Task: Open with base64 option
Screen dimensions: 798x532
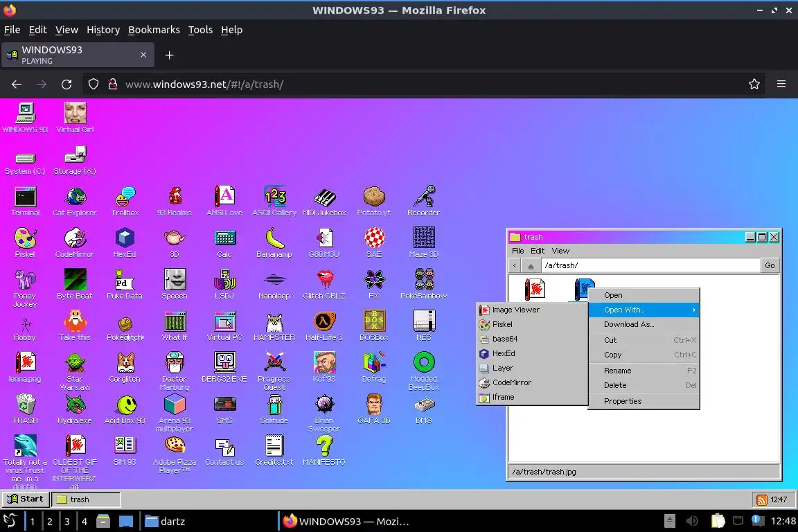Action: coord(532,339)
